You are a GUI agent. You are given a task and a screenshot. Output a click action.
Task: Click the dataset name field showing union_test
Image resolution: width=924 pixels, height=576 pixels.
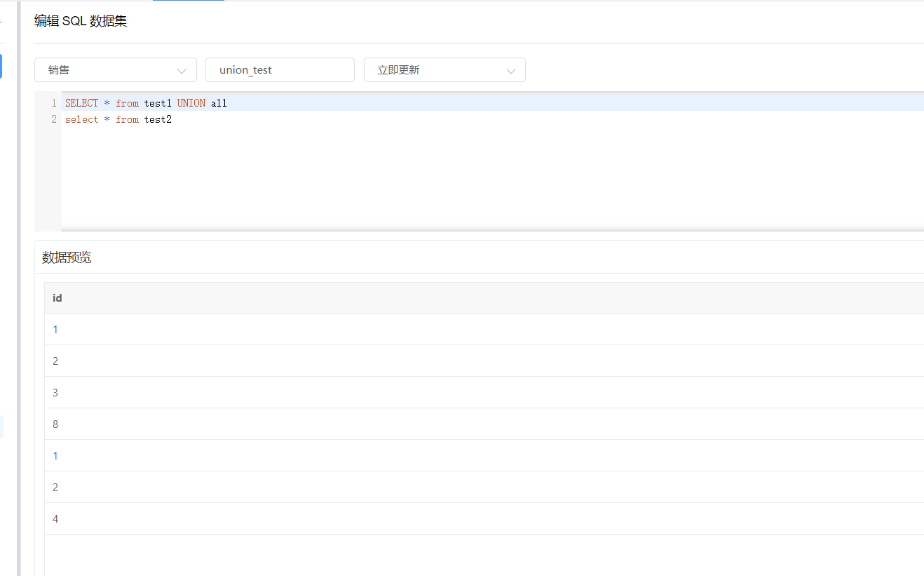coord(279,69)
